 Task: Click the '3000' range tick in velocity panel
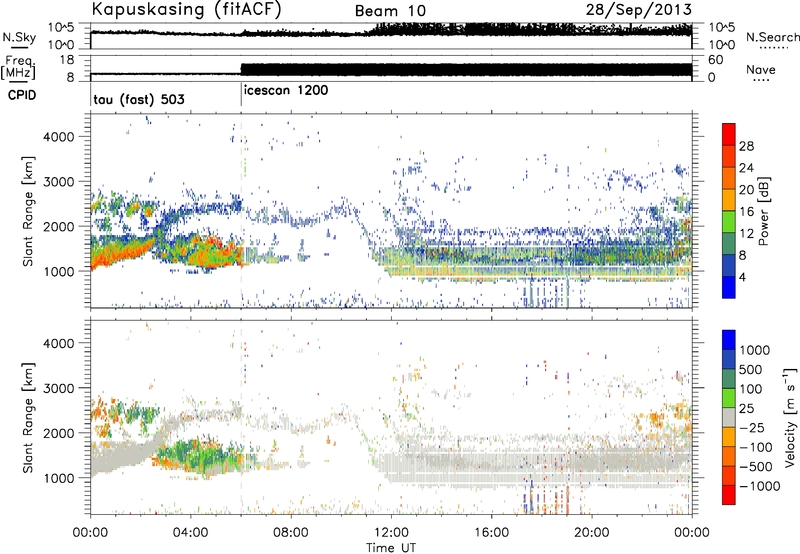(58, 388)
